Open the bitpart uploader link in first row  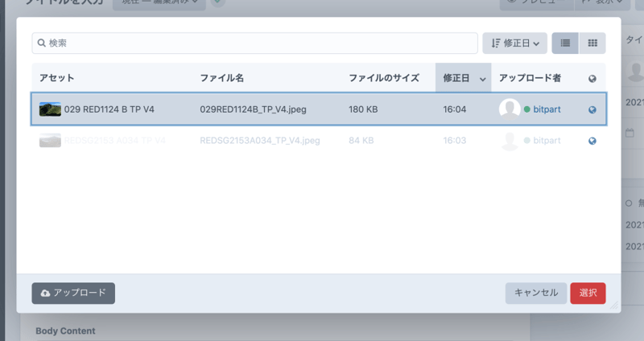[x=547, y=109]
